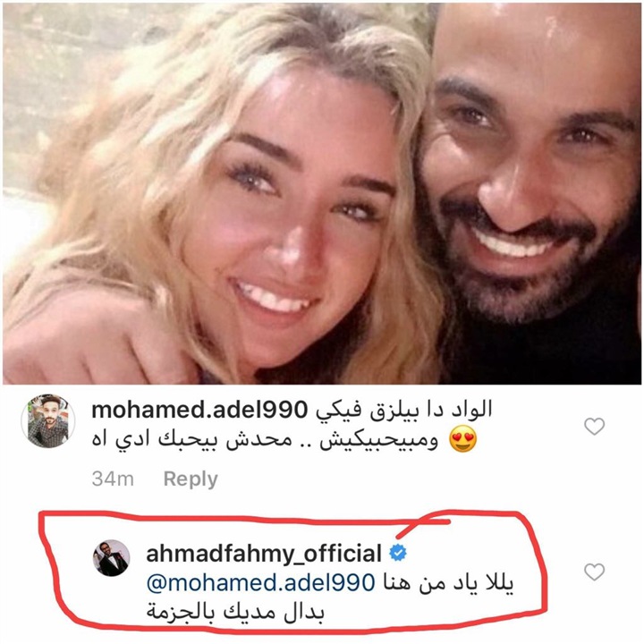
Task: Click the hand at photo's lower left
Action: 82,341
